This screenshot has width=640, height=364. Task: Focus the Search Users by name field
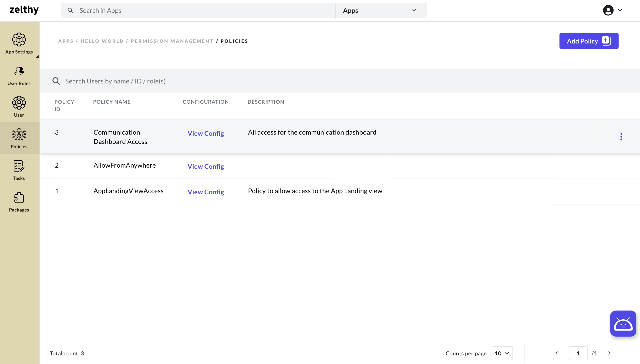coord(340,81)
